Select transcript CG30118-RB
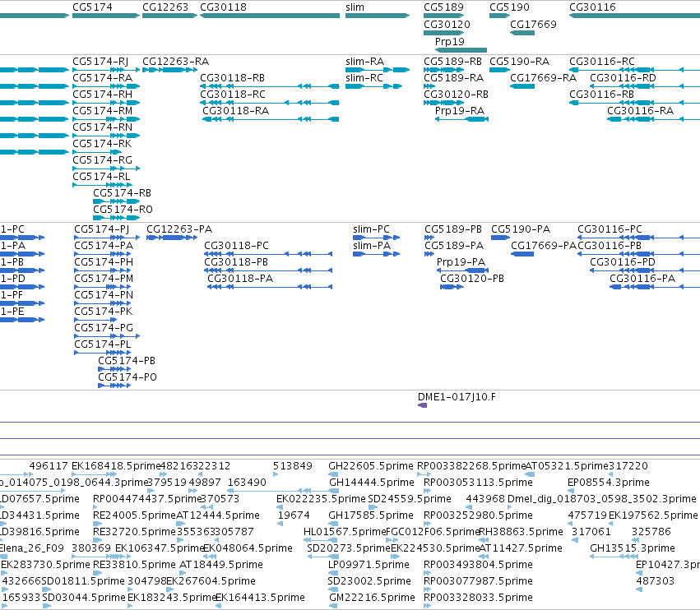The width and height of the screenshot is (700, 610). [x=233, y=77]
